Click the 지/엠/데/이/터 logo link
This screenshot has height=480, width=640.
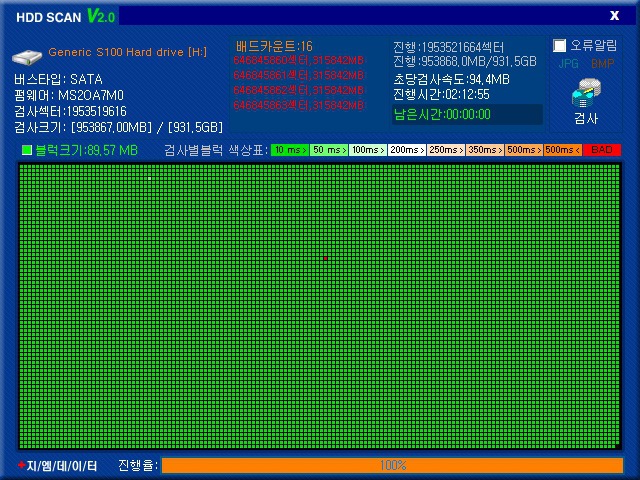coord(58,466)
